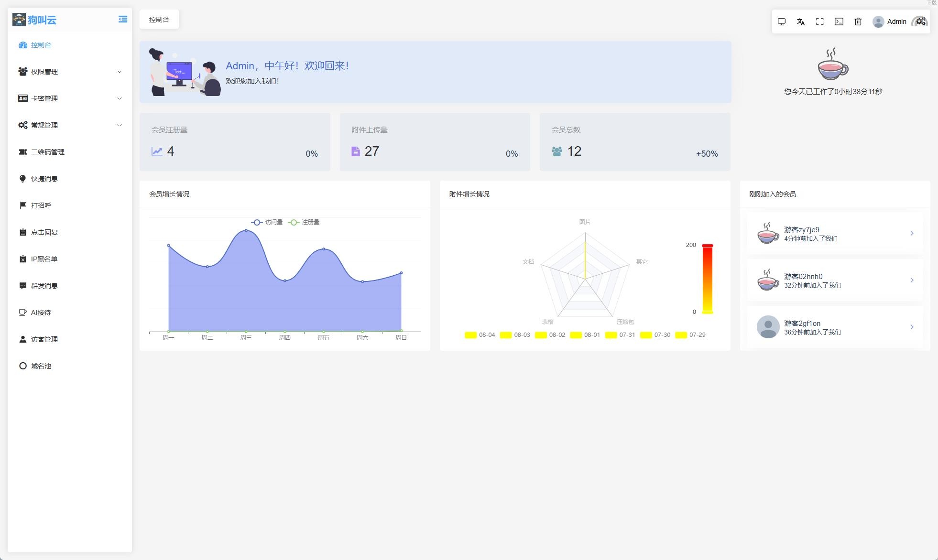Switch to the 控制台 tab

coord(159,20)
